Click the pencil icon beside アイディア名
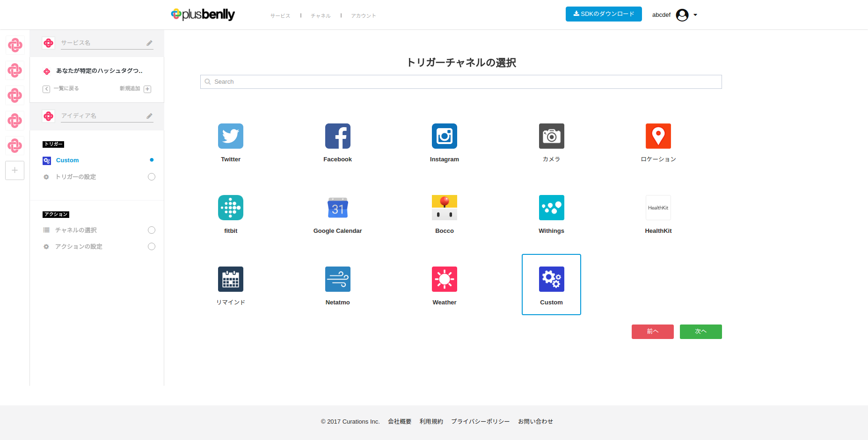868x440 pixels. pyautogui.click(x=149, y=116)
